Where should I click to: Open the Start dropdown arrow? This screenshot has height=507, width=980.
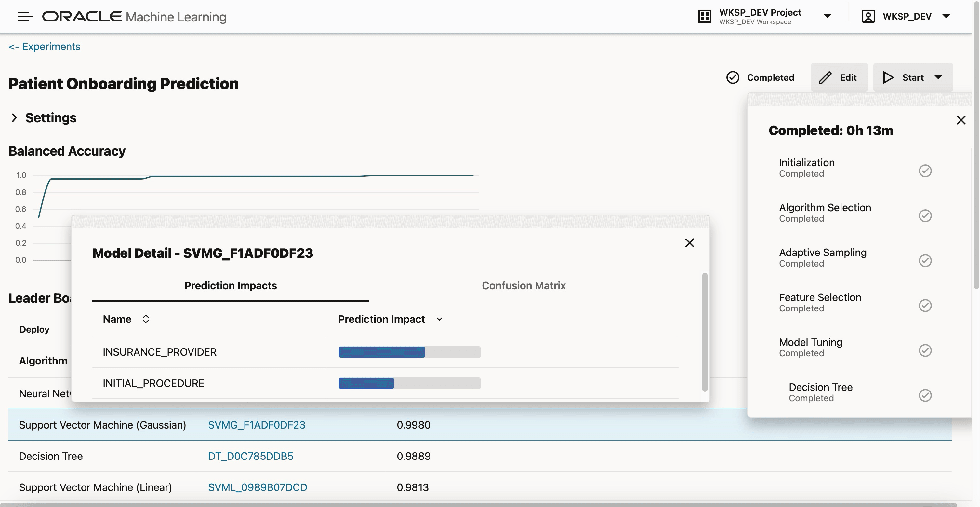point(938,77)
